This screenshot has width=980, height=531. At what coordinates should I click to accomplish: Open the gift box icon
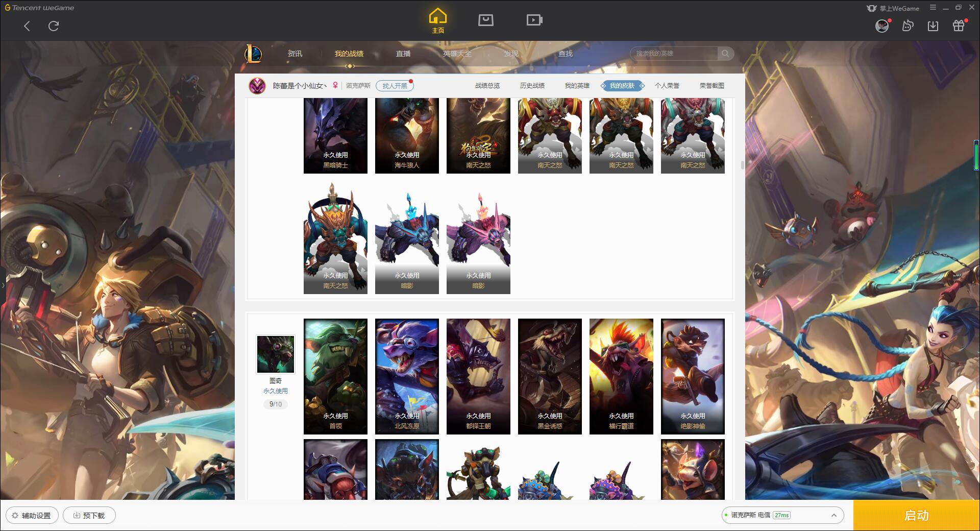[959, 26]
